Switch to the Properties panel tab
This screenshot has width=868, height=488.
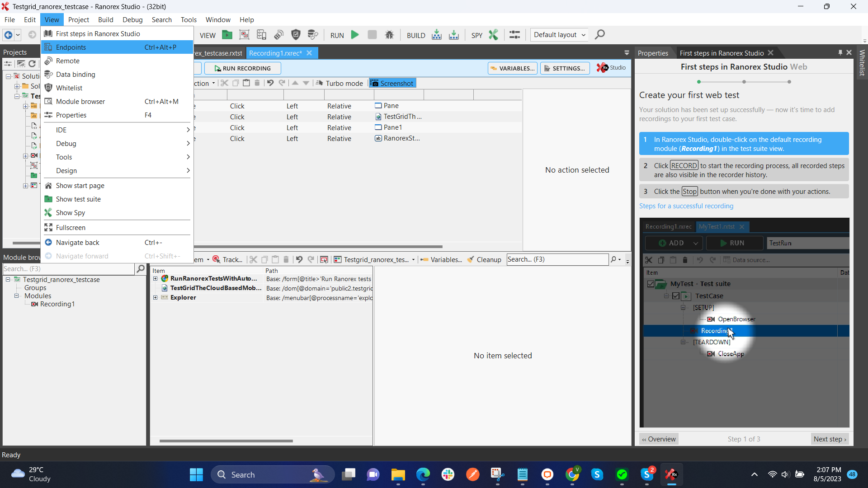(x=653, y=53)
